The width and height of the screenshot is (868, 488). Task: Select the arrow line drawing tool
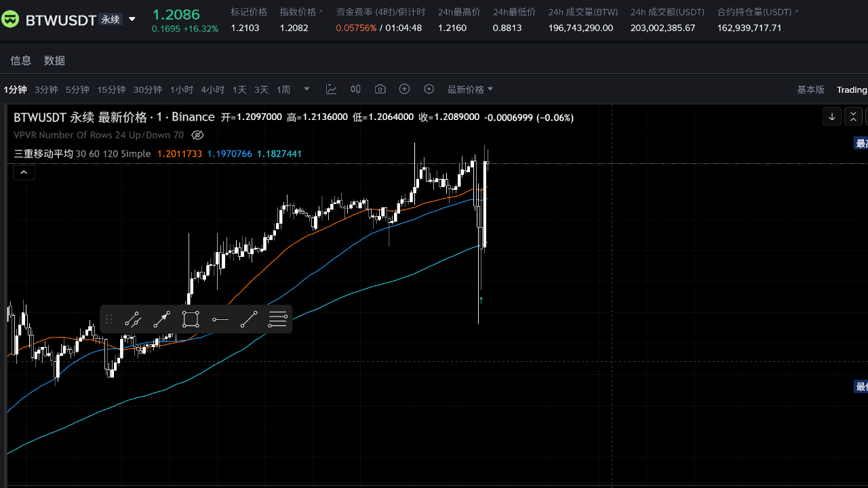click(x=161, y=319)
